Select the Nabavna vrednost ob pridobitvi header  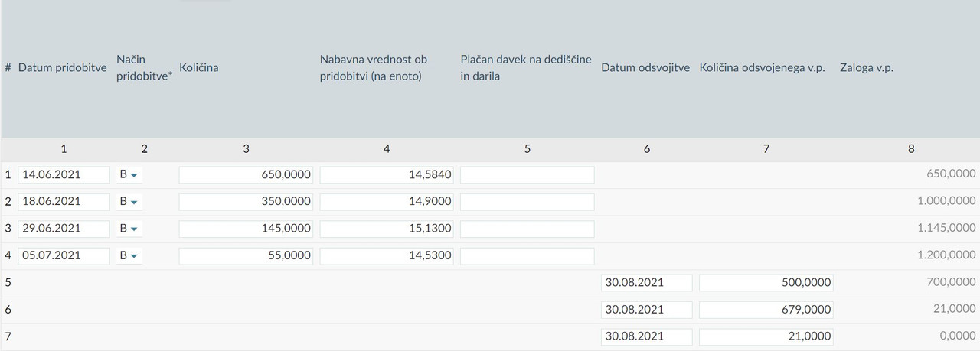(x=374, y=68)
